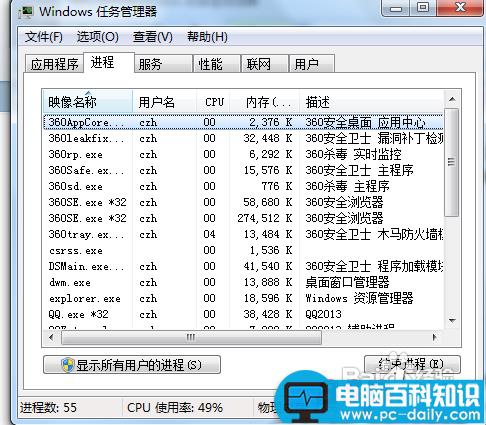Sort by the 内存 column header
The width and height of the screenshot is (486, 425).
265,102
